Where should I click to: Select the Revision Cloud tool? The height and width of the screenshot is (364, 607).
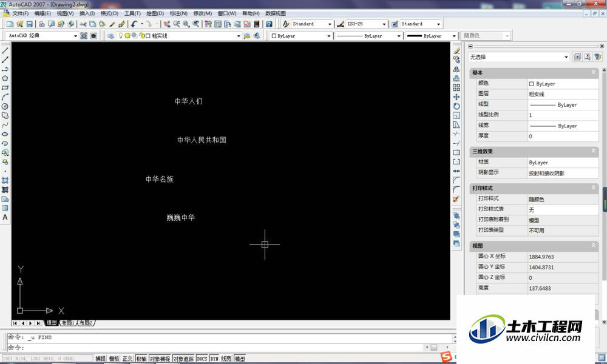click(x=5, y=116)
